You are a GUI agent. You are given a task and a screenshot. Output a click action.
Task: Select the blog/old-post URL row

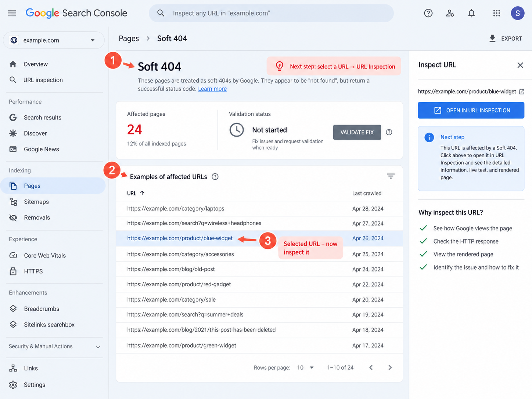(259, 269)
